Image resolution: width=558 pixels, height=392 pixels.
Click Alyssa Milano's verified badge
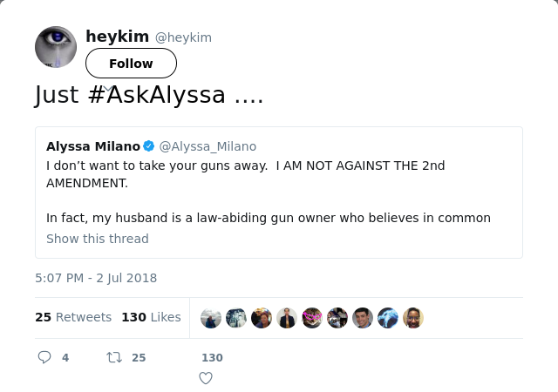pos(149,146)
